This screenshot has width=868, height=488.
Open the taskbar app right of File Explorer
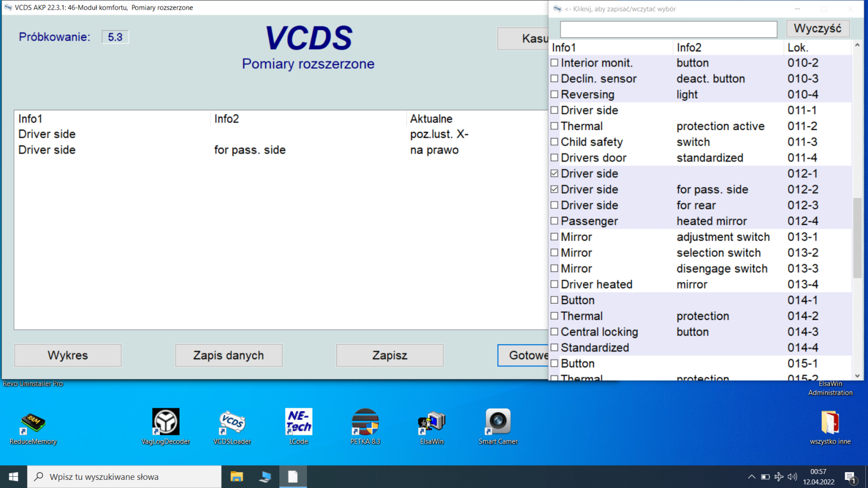265,477
